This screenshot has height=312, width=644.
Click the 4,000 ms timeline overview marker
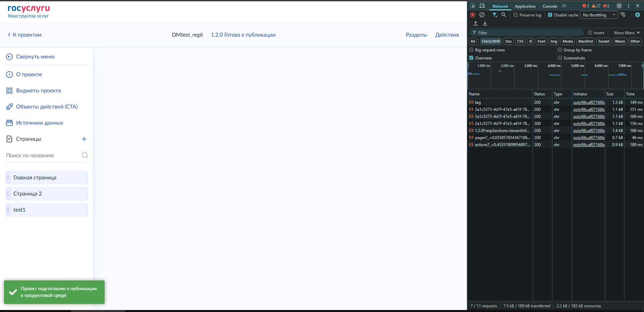(554, 66)
